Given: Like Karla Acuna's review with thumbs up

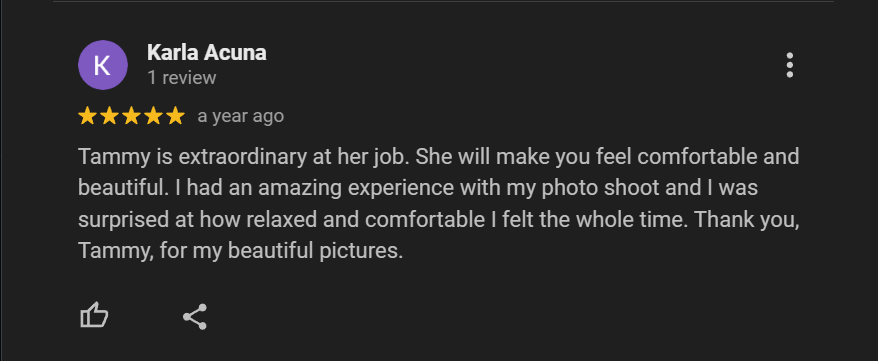Looking at the screenshot, I should [x=94, y=316].
